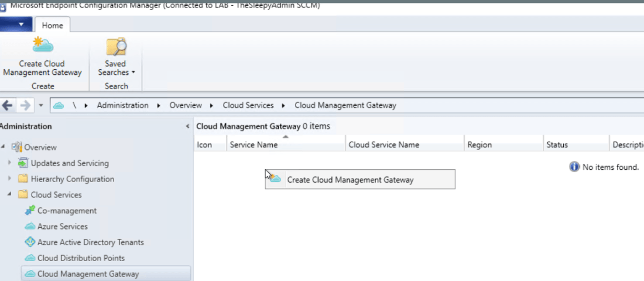Sort list by Region column header
The image size is (644, 281).
pyautogui.click(x=479, y=145)
